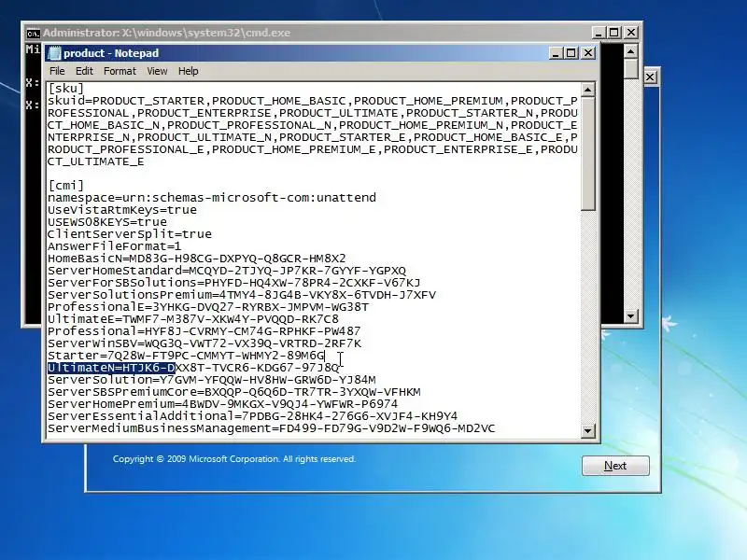The width and height of the screenshot is (747, 560).
Task: Maximize the product Notepad window
Action: pos(571,53)
